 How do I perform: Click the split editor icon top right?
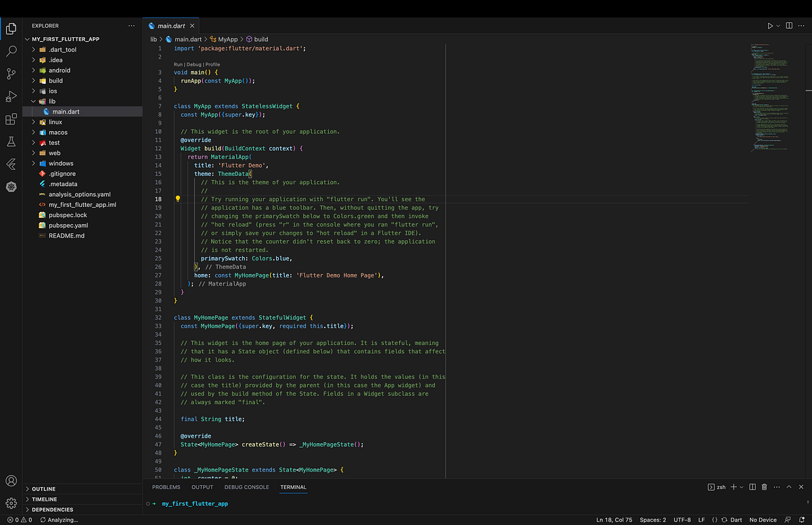[789, 25]
